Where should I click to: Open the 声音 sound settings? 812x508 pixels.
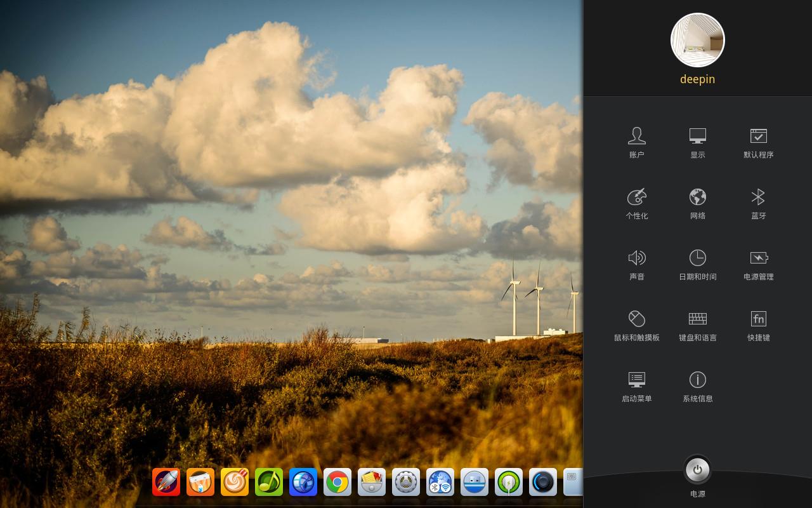[x=636, y=264]
